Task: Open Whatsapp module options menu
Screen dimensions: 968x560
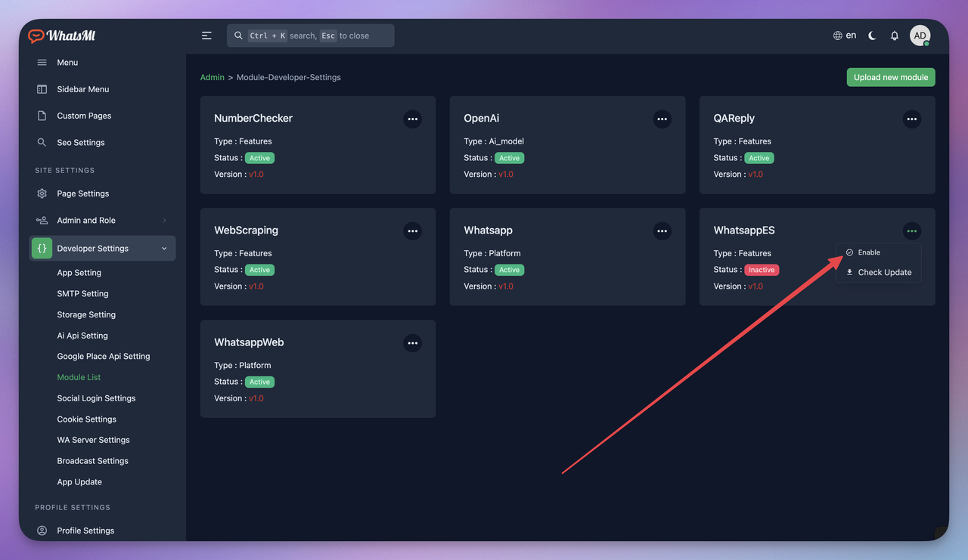Action: [662, 230]
